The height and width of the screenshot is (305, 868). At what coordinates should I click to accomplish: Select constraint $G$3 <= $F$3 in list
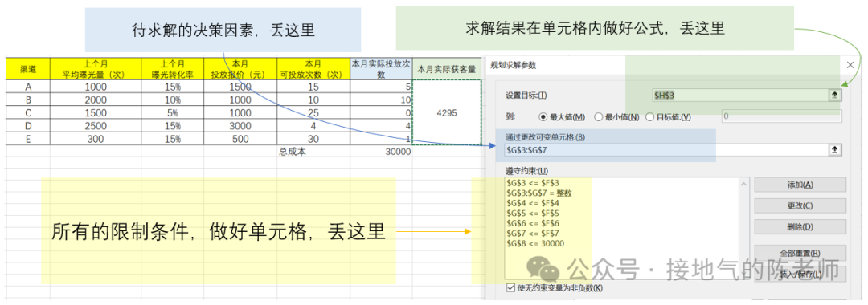point(533,183)
